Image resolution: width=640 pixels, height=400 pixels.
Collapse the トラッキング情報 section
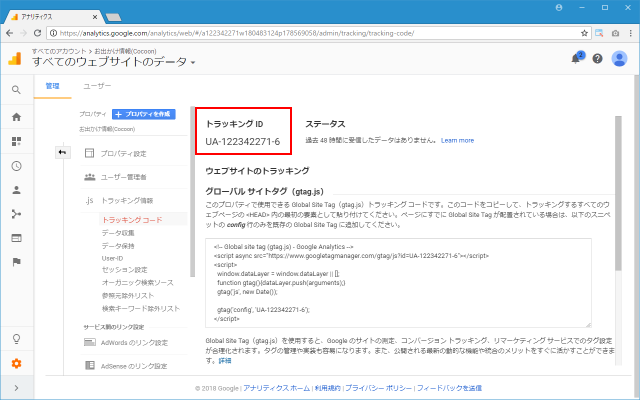tap(125, 200)
